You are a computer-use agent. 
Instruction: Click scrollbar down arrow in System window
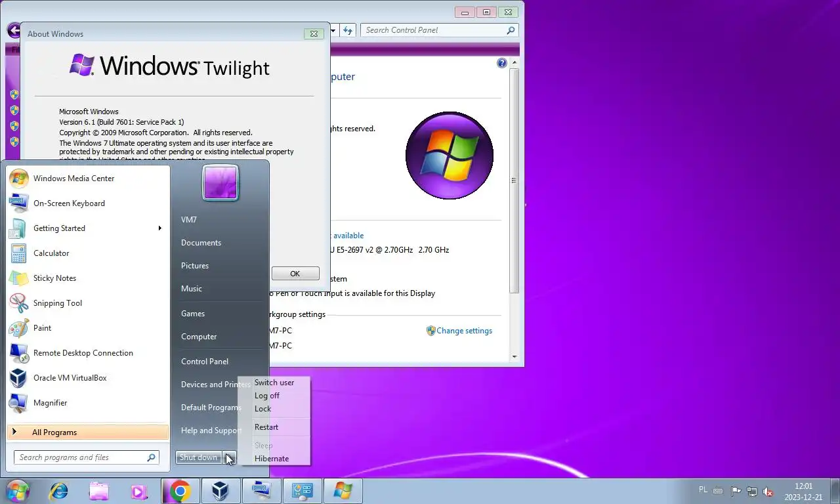point(514,357)
